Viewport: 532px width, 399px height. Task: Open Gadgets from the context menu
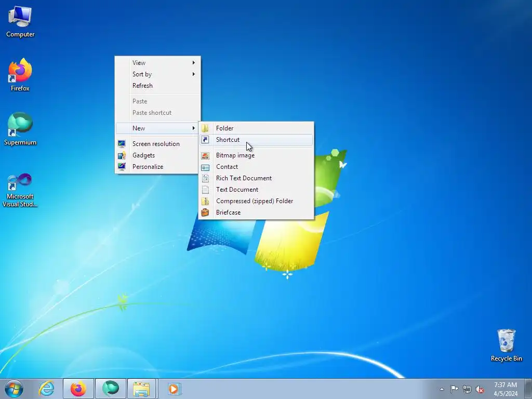tap(158, 155)
